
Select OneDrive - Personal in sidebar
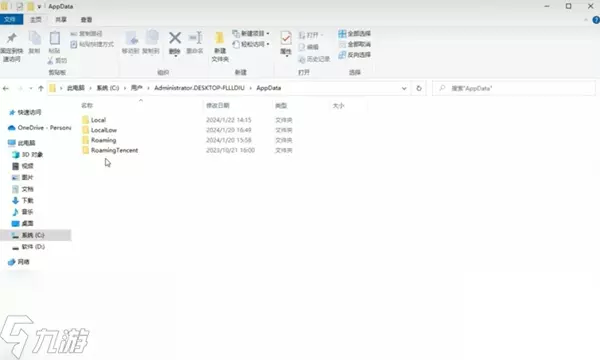pyautogui.click(x=39, y=127)
